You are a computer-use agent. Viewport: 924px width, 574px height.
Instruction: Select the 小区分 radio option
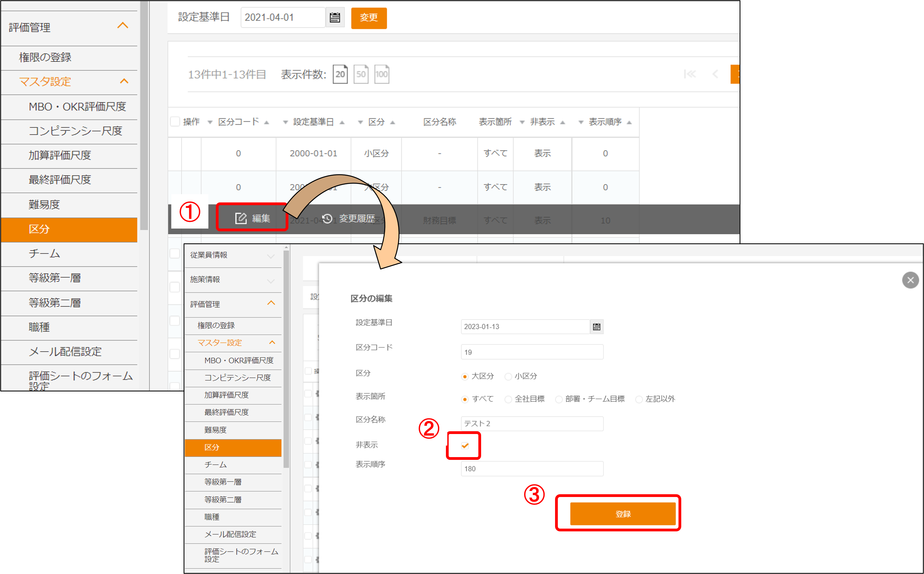coord(508,376)
